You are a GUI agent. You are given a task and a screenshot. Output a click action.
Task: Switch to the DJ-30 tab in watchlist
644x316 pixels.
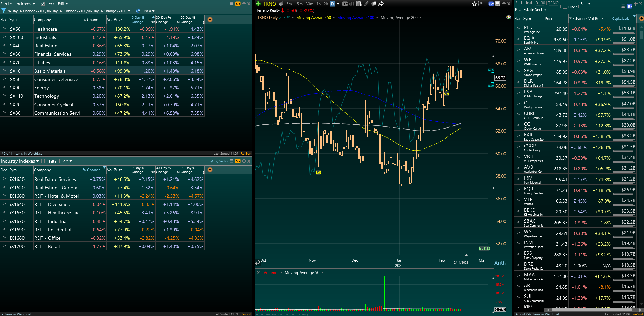pos(540,3)
